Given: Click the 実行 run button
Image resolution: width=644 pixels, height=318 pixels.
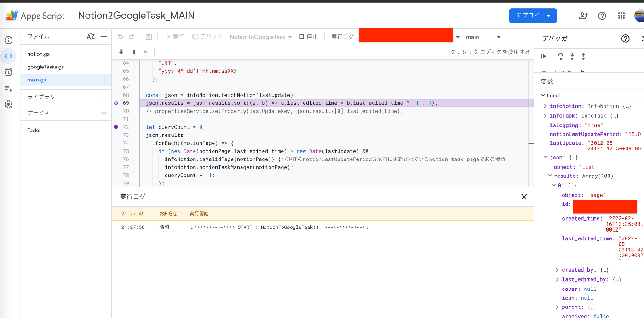Looking at the screenshot, I should click(175, 37).
